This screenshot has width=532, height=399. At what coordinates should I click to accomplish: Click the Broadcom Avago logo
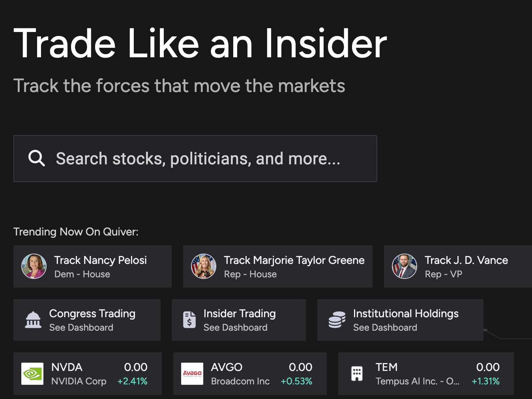(x=192, y=374)
